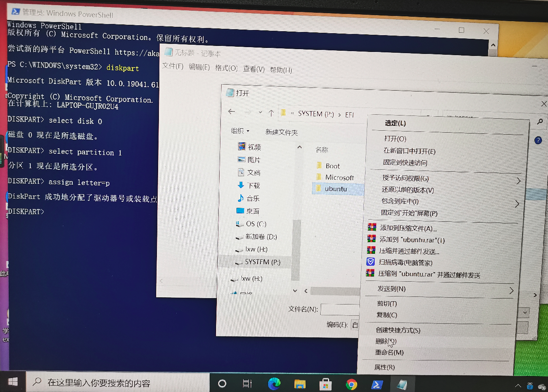The width and height of the screenshot is (548, 392).
Task: Open recent locations dropdown arrow
Action: [x=260, y=112]
